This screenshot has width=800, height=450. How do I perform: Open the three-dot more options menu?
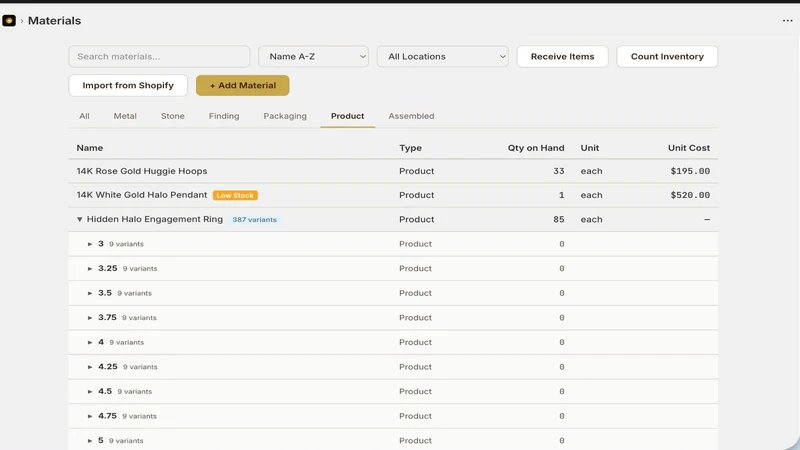[x=787, y=20]
